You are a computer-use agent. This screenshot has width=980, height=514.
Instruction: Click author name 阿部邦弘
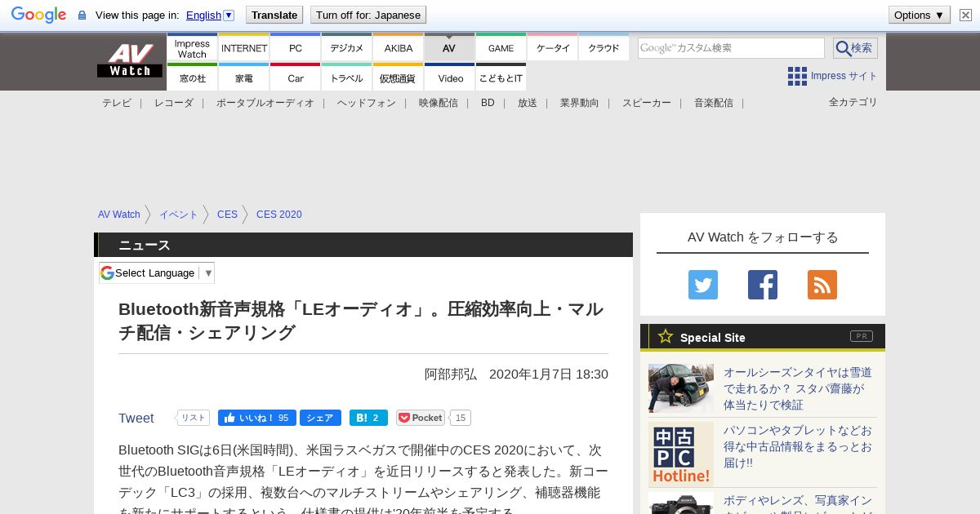[x=451, y=374]
